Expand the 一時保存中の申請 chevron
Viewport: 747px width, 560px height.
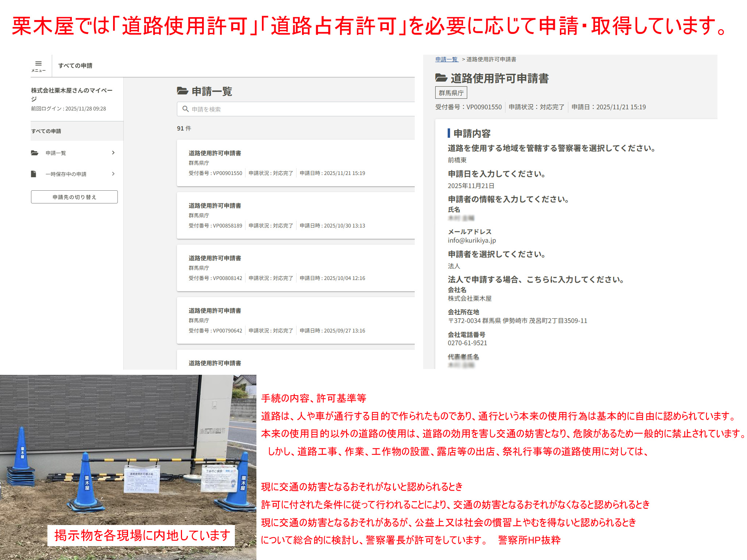[113, 174]
